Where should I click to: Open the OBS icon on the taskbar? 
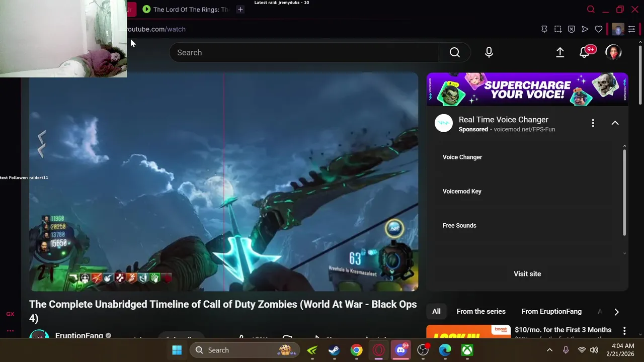[423, 350]
